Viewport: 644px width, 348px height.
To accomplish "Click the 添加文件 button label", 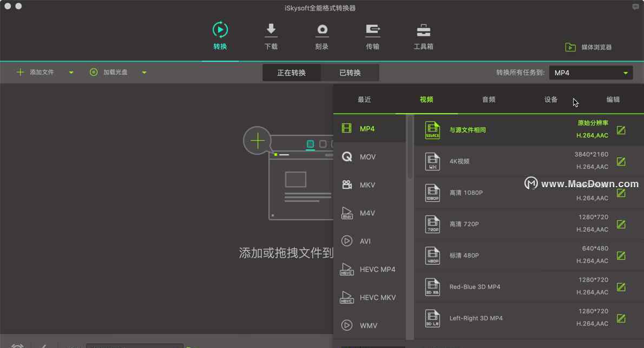I will coord(42,73).
